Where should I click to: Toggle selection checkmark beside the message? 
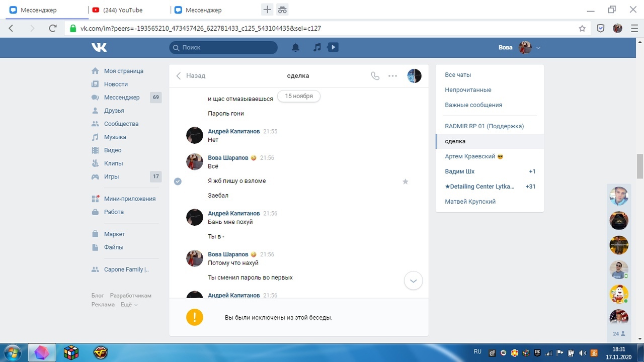pos(178,181)
